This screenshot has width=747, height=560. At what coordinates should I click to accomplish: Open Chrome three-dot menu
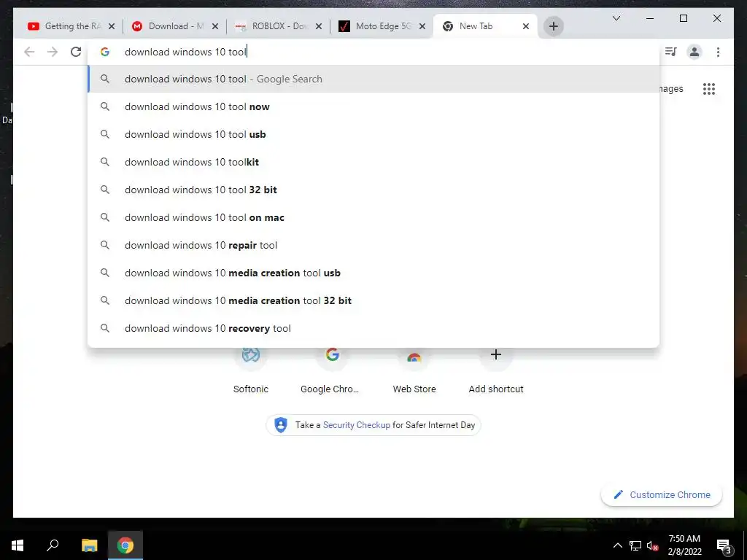pyautogui.click(x=718, y=52)
